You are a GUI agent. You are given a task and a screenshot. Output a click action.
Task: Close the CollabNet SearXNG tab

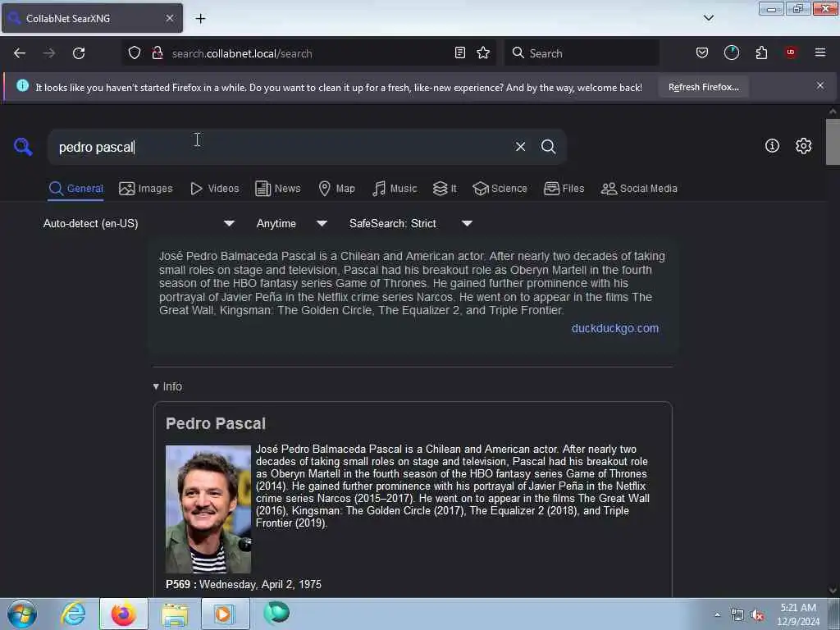(170, 18)
